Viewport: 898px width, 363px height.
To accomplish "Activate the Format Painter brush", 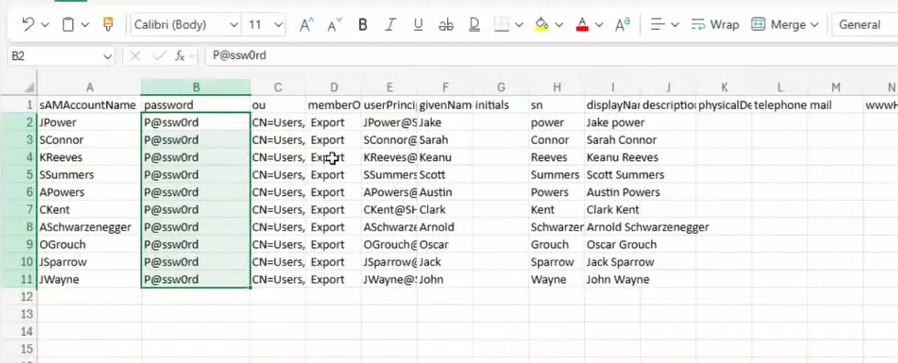I will [x=108, y=25].
